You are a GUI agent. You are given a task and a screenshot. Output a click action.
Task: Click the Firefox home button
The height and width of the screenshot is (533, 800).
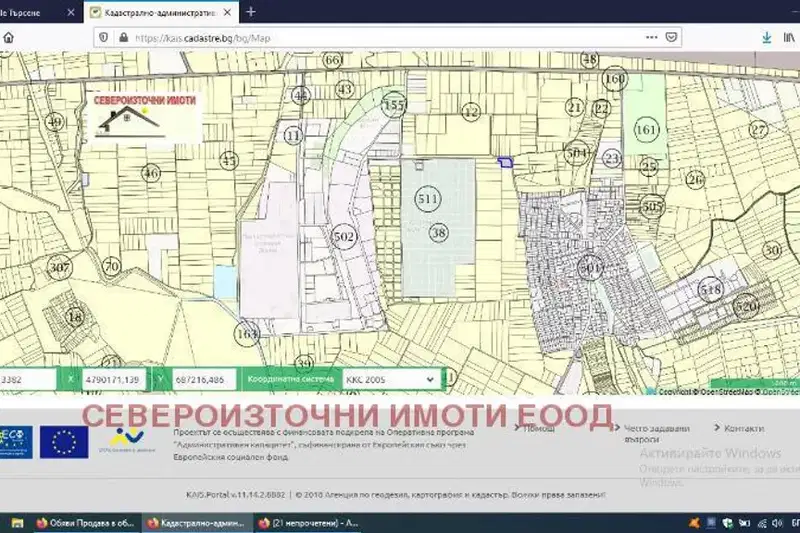[x=8, y=38]
